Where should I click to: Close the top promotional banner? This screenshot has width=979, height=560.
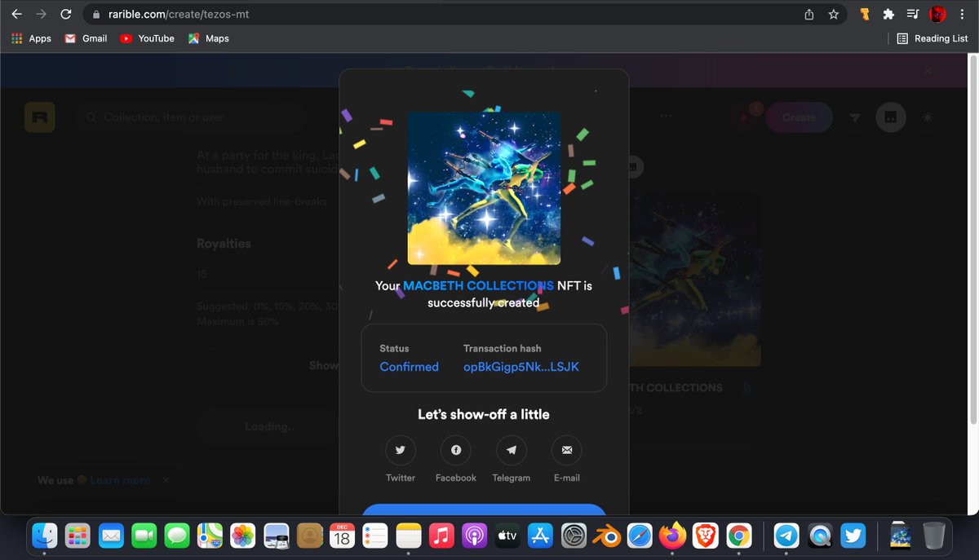928,71
